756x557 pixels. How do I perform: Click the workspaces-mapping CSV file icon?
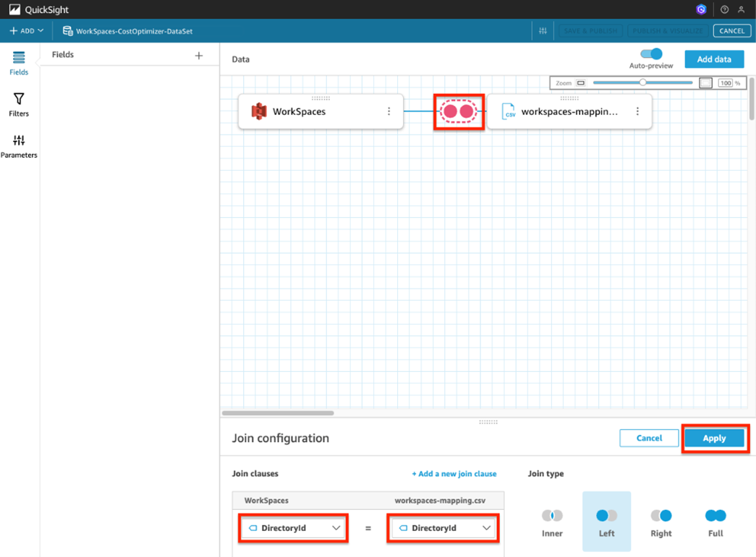[x=506, y=111]
